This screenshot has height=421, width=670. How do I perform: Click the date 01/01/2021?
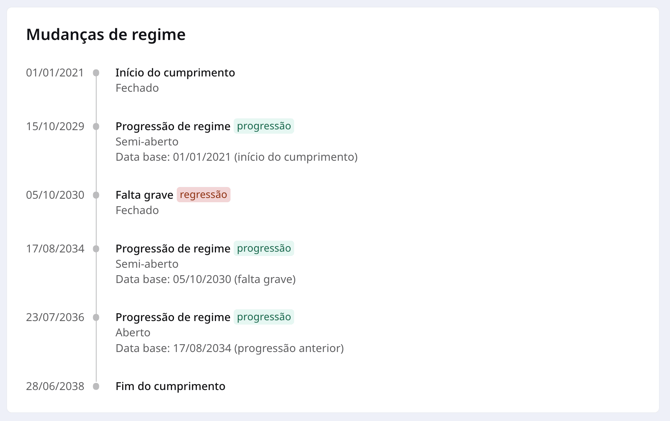55,73
